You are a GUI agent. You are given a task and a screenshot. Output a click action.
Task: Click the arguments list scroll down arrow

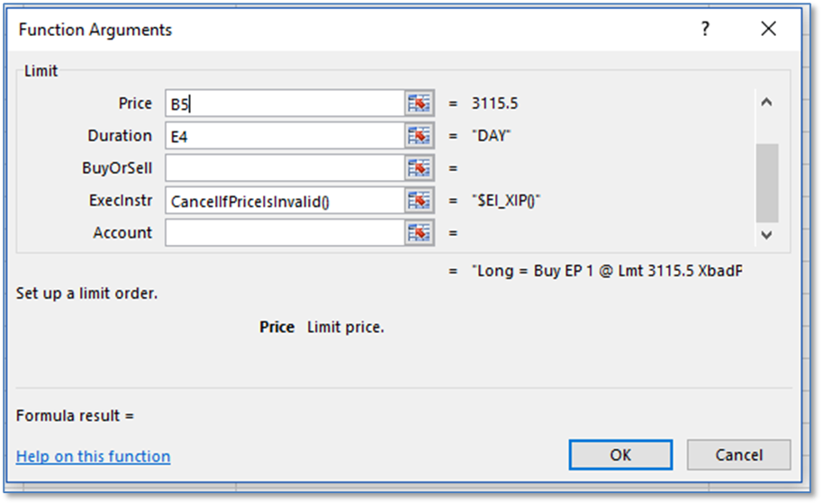click(766, 234)
